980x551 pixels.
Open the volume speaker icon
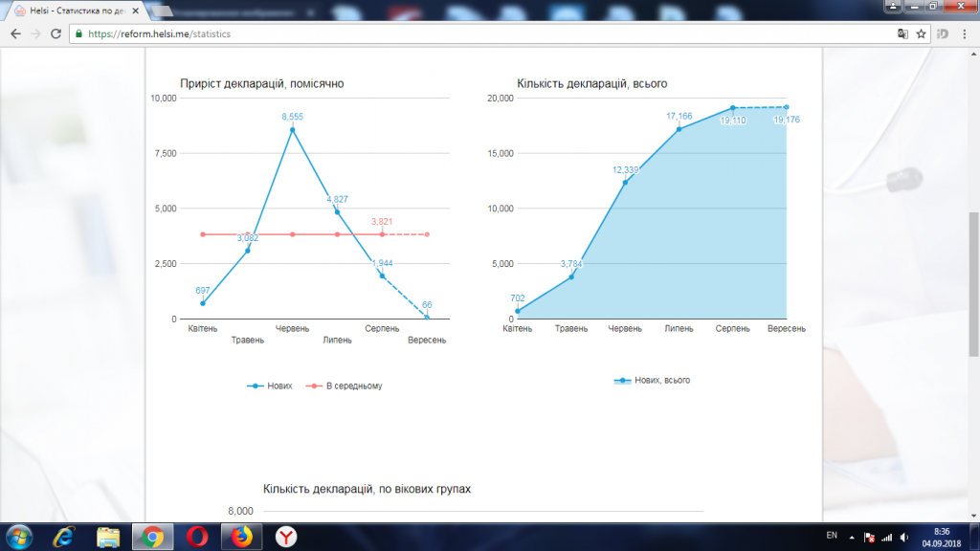(904, 538)
